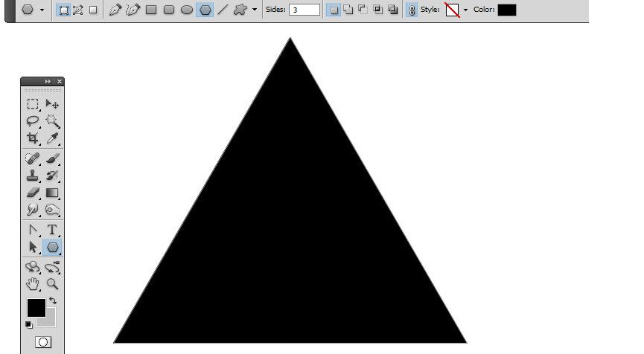Choose the Freeform Pen tool
Viewport: 644px width, 354px height.
point(133,10)
